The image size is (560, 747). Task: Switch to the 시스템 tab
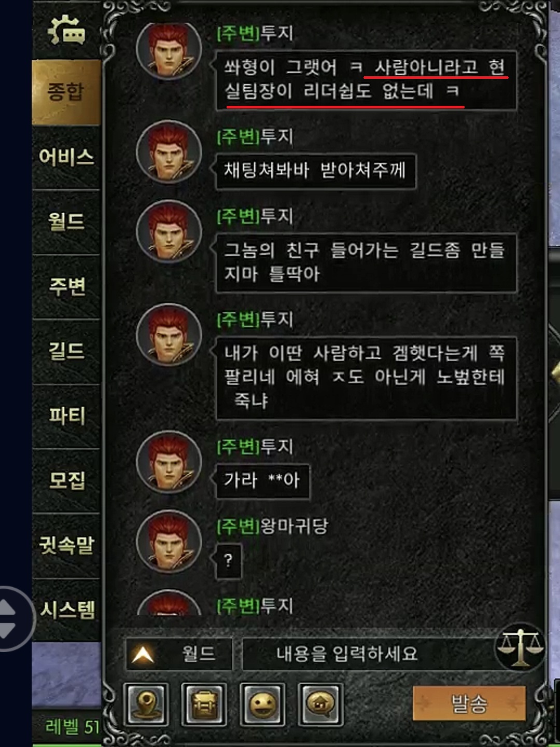[x=66, y=610]
